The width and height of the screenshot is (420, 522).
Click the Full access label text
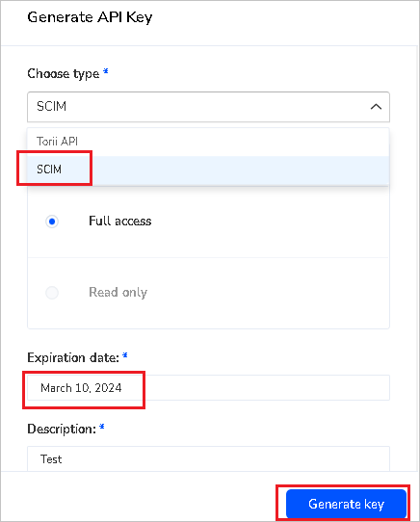point(120,222)
